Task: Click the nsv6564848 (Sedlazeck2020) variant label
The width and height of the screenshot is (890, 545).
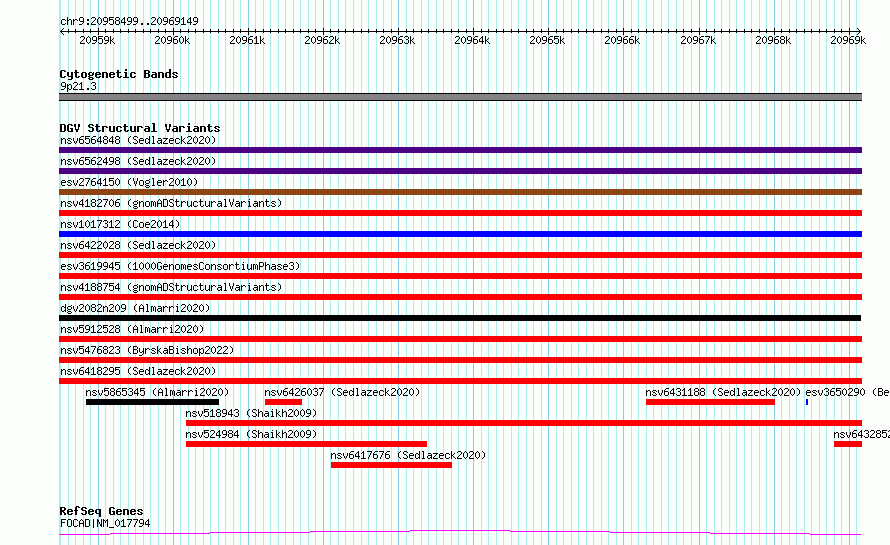Action: [138, 140]
